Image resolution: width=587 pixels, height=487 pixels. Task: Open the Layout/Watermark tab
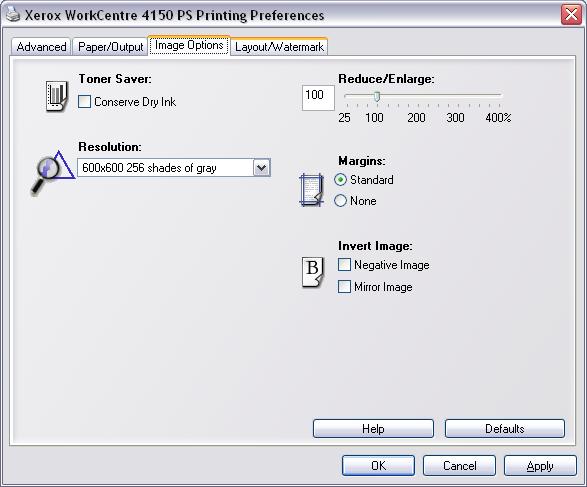[x=279, y=47]
